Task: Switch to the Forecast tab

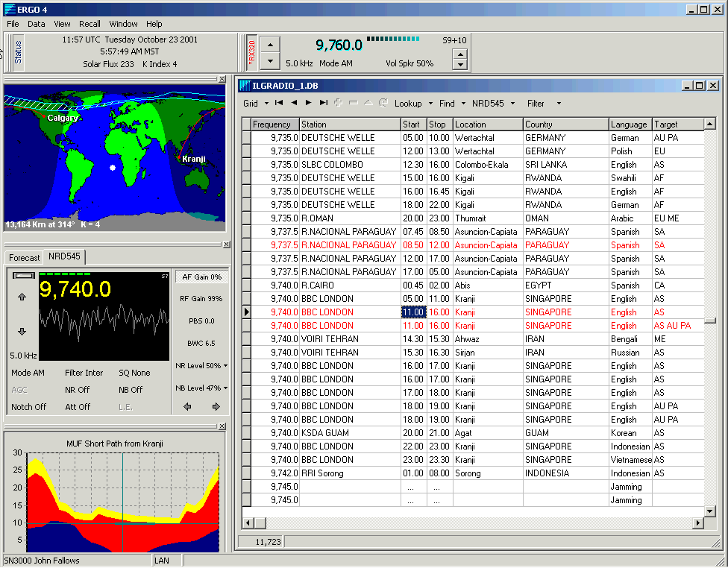Action: (24, 258)
